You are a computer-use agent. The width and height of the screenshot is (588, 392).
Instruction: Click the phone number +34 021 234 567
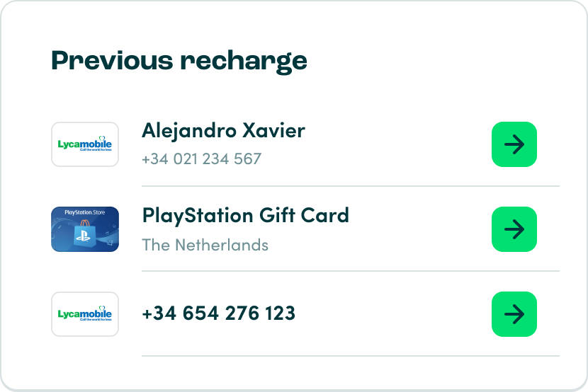(201, 158)
